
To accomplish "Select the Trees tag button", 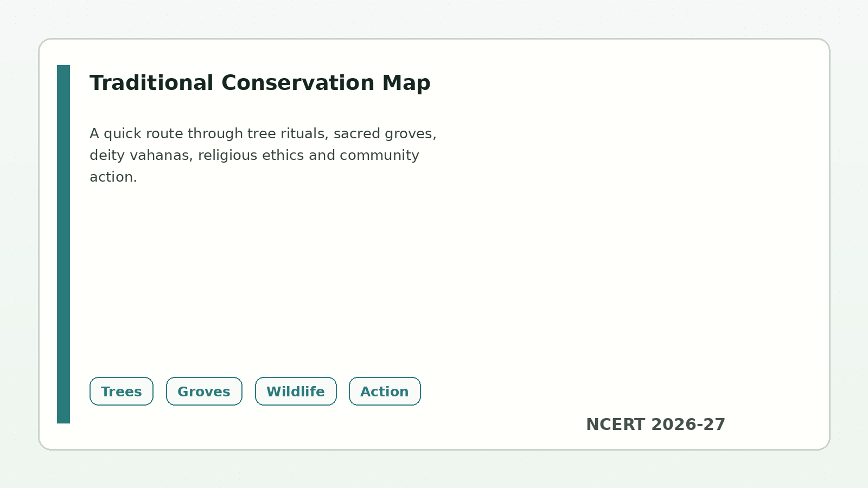I will (122, 391).
